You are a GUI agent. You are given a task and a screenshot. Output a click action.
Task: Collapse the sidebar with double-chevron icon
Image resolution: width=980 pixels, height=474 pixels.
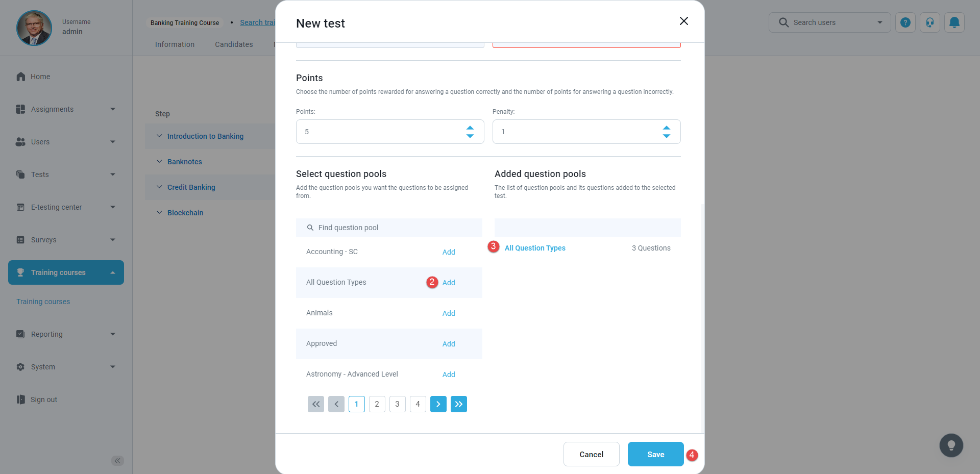pos(117,461)
